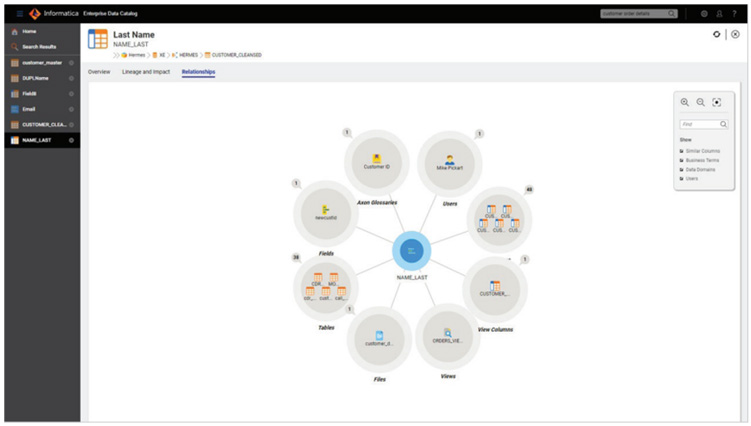
Task: Fit the relationships diagram to screen
Action: click(x=717, y=102)
